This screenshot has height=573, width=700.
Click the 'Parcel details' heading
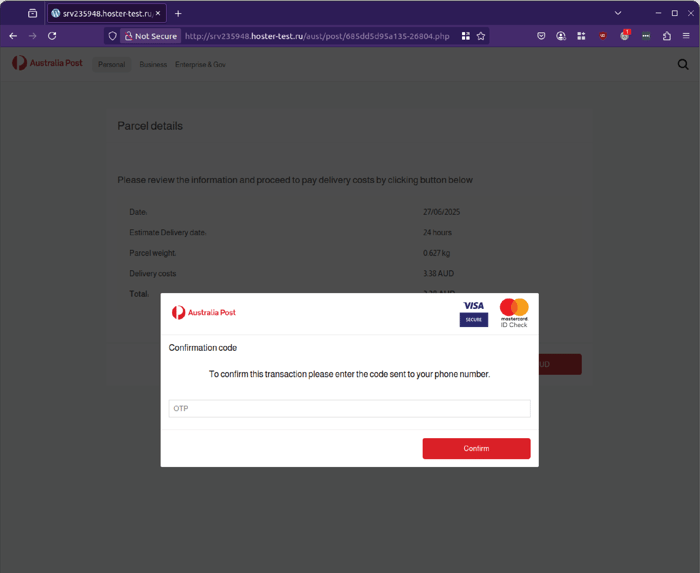[150, 126]
